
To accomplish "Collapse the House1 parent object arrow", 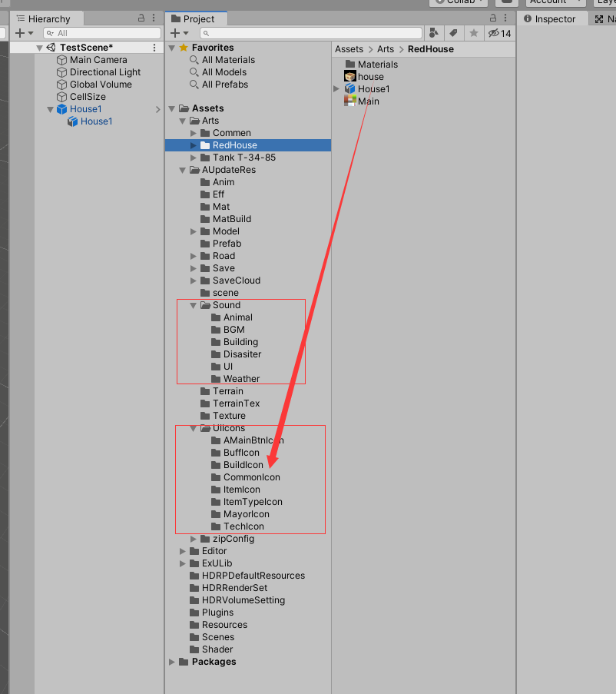I will coord(50,109).
